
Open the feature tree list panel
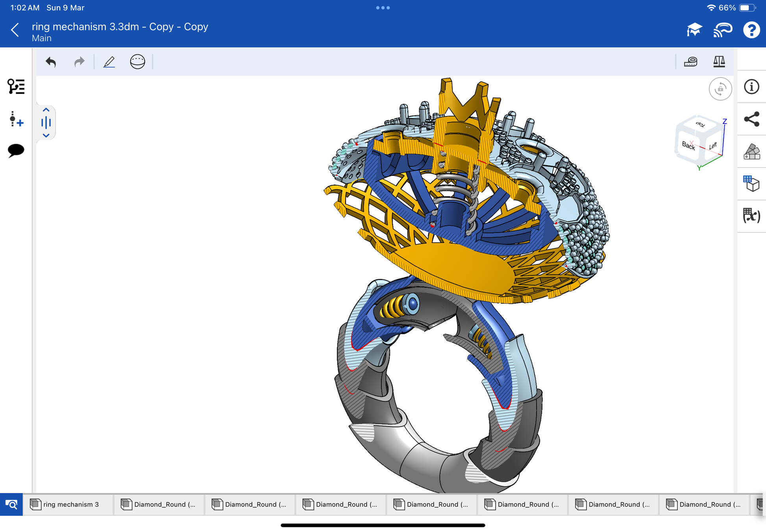point(16,86)
